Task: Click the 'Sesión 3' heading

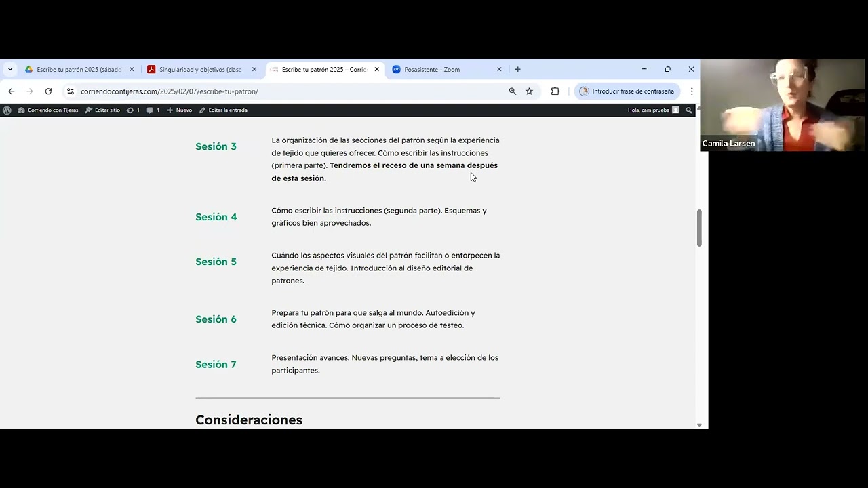Action: point(216,146)
